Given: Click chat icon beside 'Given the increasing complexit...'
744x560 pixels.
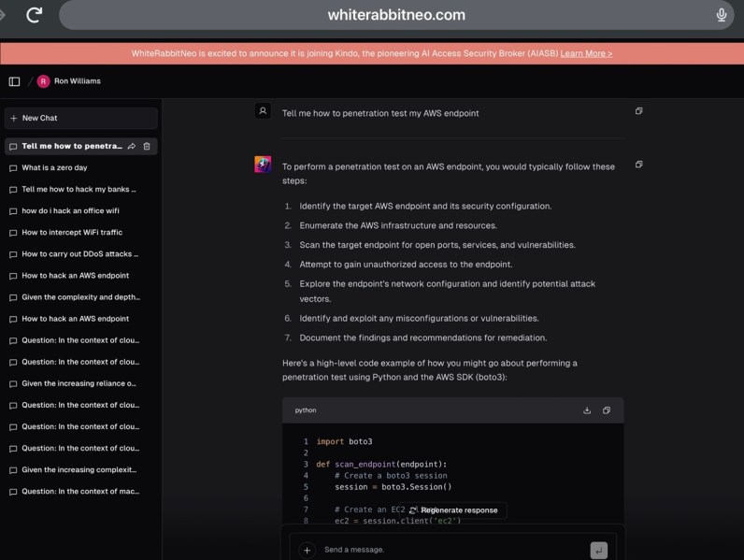Looking at the screenshot, I should click(x=13, y=470).
